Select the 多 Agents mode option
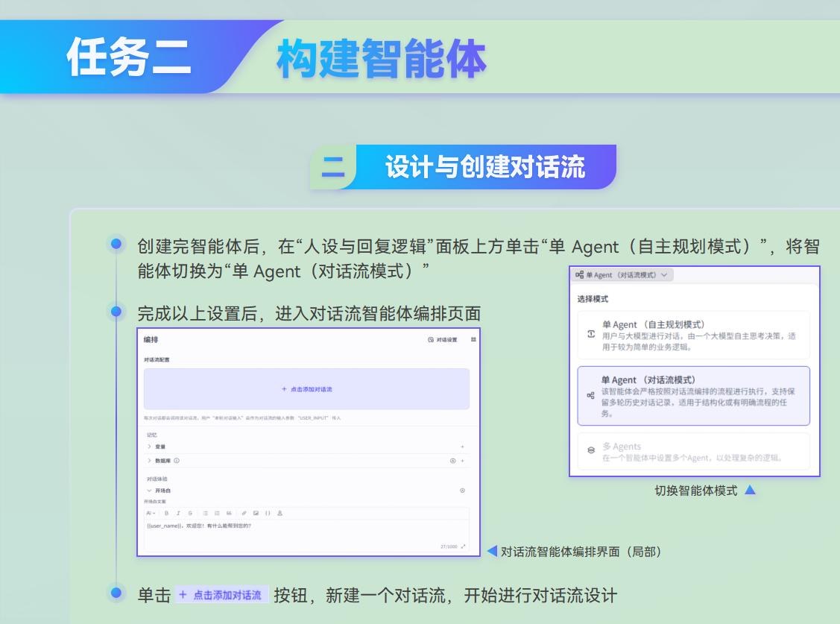 point(693,451)
